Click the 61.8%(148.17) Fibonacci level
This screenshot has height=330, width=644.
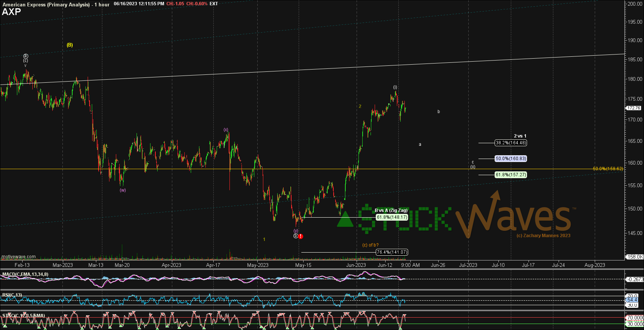[392, 217]
